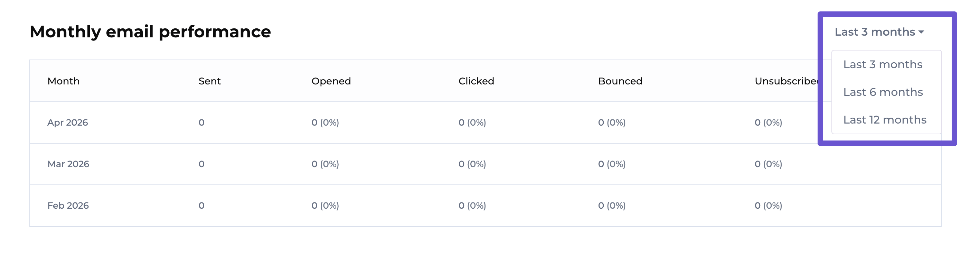The height and width of the screenshot is (272, 980).
Task: Select the Bounced column header
Action: coord(620,81)
